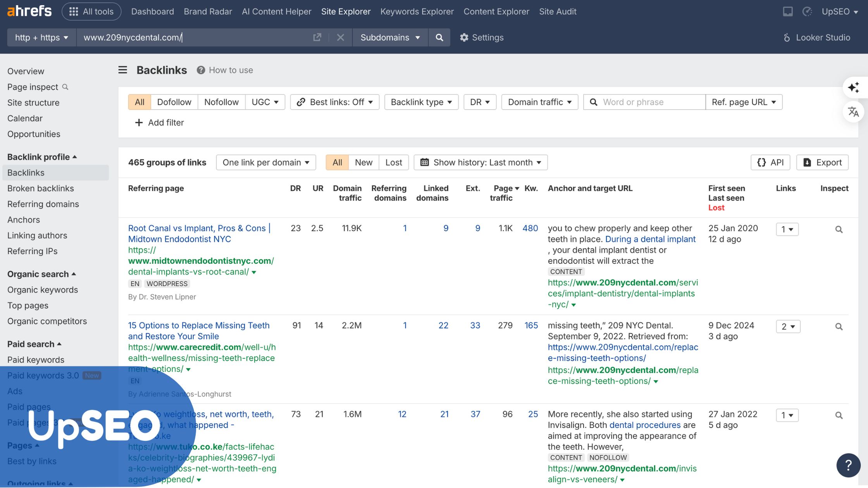Image resolution: width=868 pixels, height=488 pixels.
Task: Open AI Content Helper
Action: click(277, 12)
